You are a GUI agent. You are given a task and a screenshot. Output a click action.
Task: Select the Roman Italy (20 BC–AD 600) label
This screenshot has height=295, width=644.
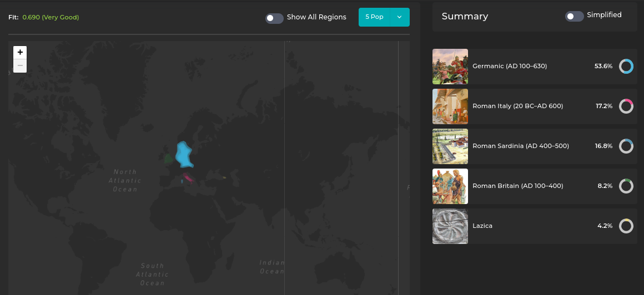(x=517, y=106)
